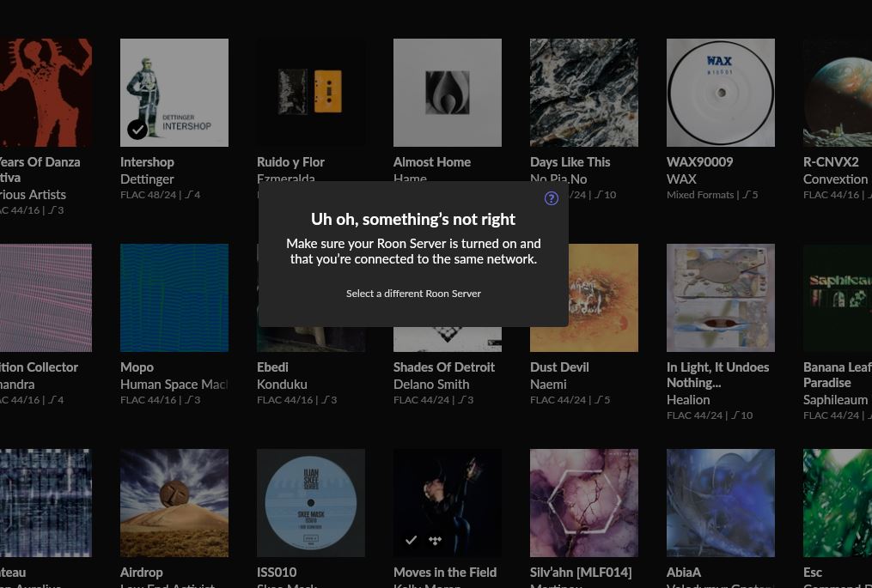The width and height of the screenshot is (872, 588).
Task: Click the 'In Light, It Undoes Nothing...' title
Action: [x=718, y=375]
